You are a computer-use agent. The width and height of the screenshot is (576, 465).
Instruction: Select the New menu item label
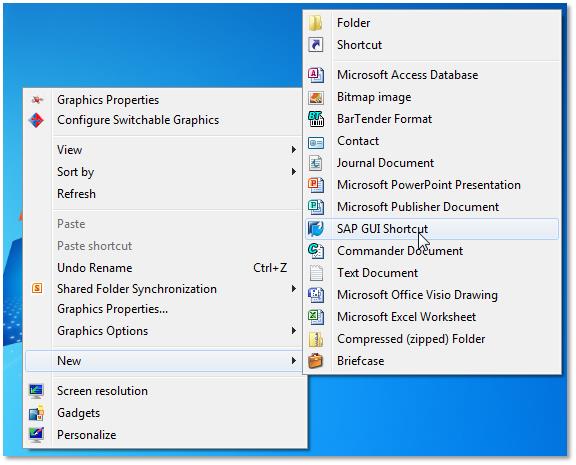click(x=69, y=361)
